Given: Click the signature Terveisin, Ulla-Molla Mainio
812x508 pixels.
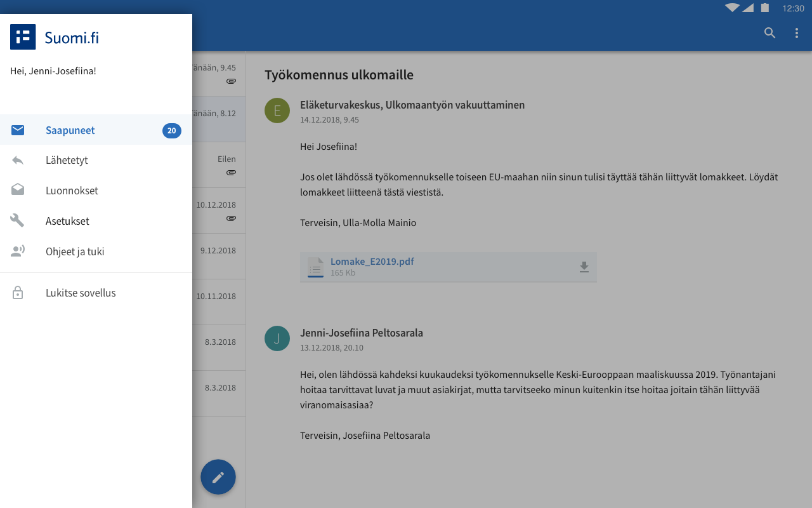Looking at the screenshot, I should coord(358,223).
